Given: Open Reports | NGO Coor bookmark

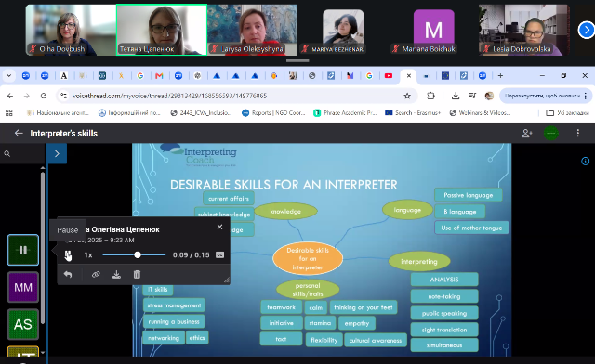Looking at the screenshot, I should point(273,112).
